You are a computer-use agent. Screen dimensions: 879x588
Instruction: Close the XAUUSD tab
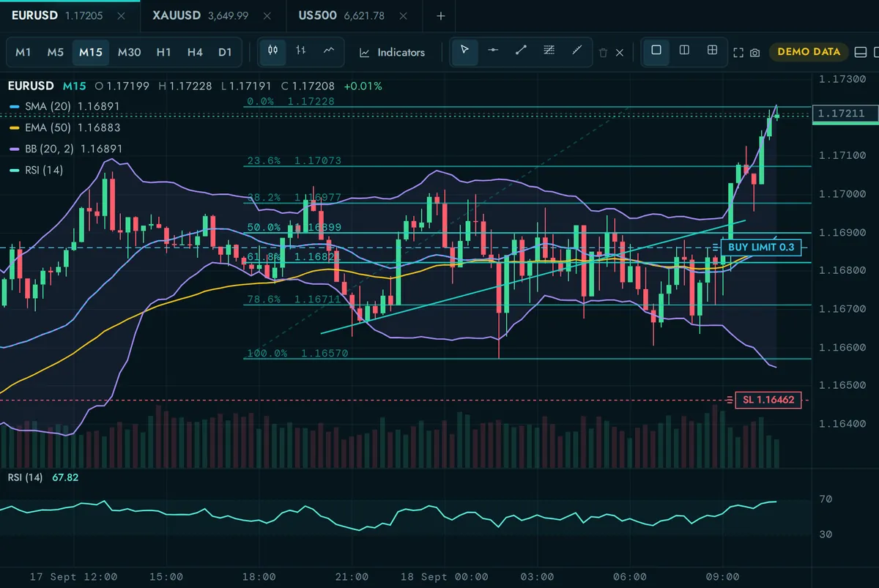click(267, 16)
